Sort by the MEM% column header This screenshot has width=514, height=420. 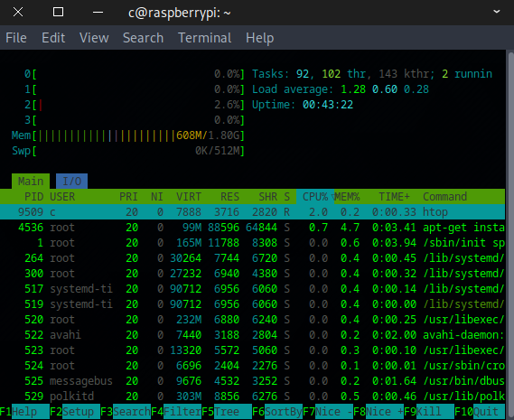(347, 196)
